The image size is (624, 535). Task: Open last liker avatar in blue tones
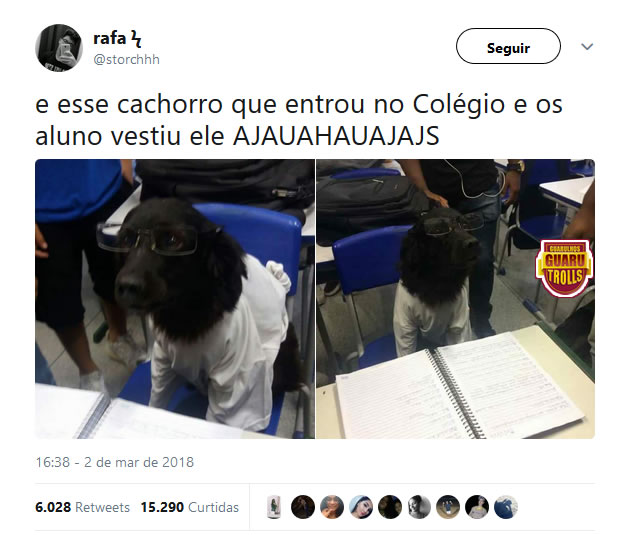506,507
